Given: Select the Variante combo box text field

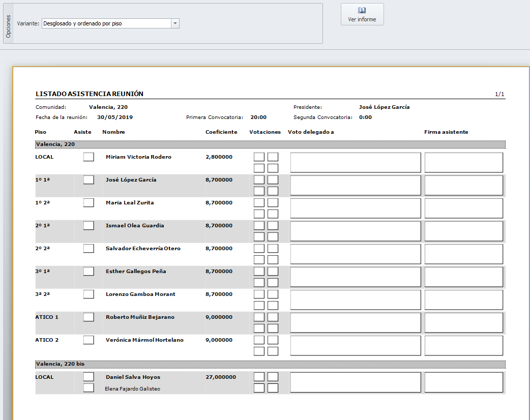Looking at the screenshot, I should pos(106,23).
